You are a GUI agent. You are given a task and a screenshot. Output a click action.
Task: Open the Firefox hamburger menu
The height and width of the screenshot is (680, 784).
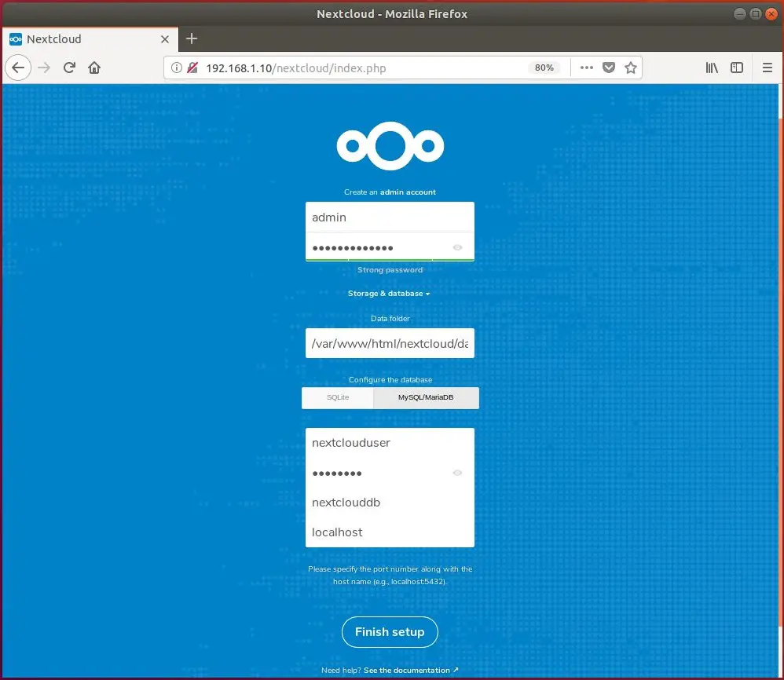tap(767, 68)
